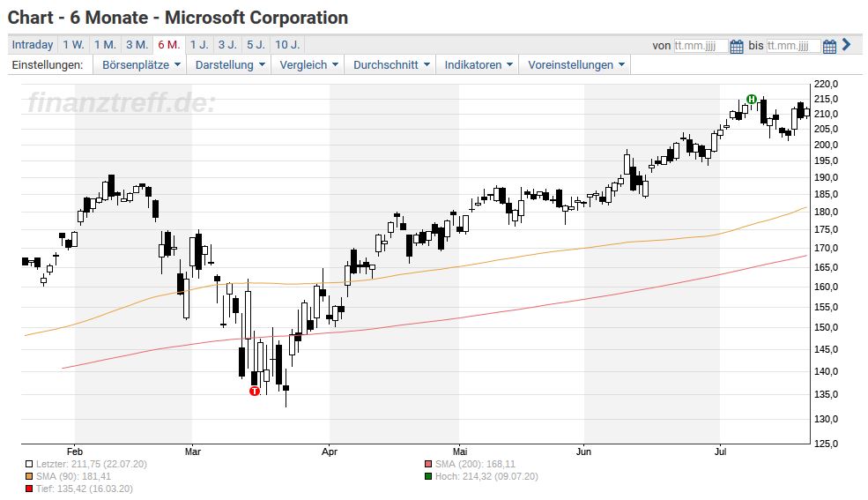This screenshot has height=500, width=868.
Task: Click the red T low marker
Action: [x=254, y=392]
